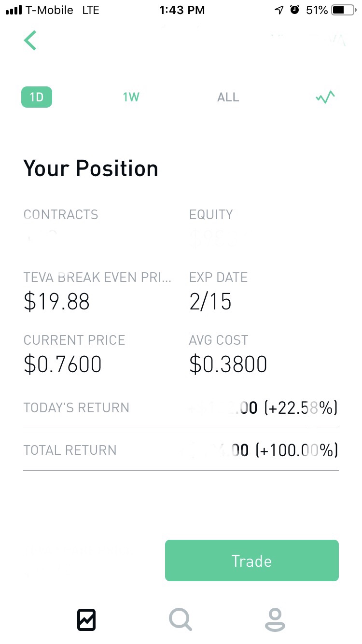Tap the $0.7600 current price

tap(63, 364)
